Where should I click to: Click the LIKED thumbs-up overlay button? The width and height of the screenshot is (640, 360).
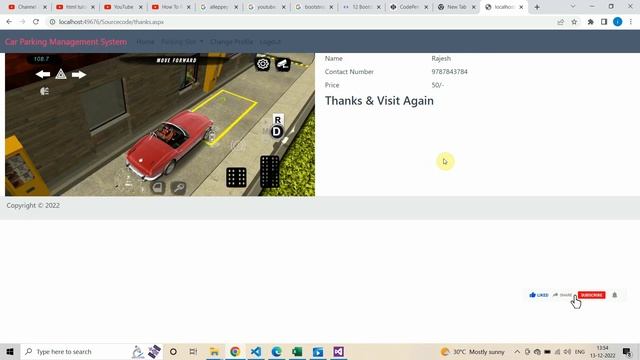pyautogui.click(x=539, y=295)
